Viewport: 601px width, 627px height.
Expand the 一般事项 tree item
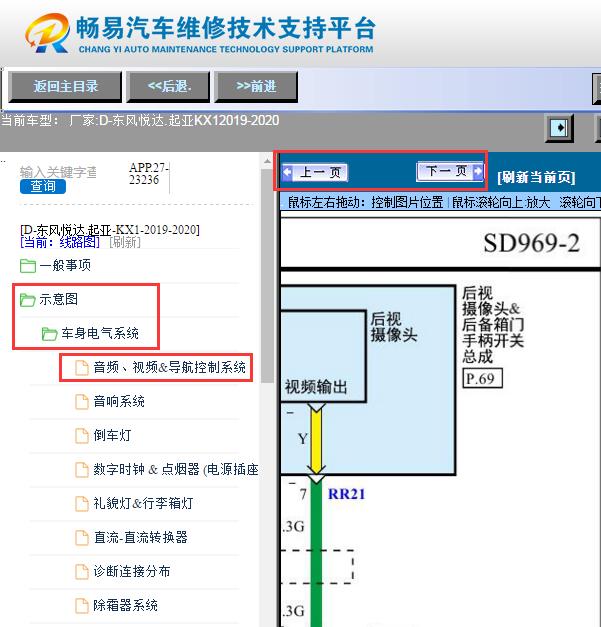(x=65, y=265)
